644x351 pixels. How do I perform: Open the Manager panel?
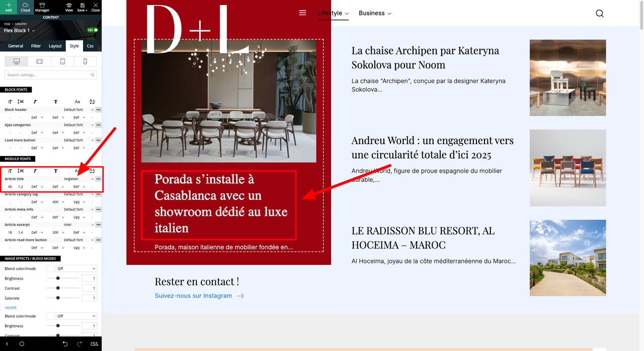click(x=42, y=7)
